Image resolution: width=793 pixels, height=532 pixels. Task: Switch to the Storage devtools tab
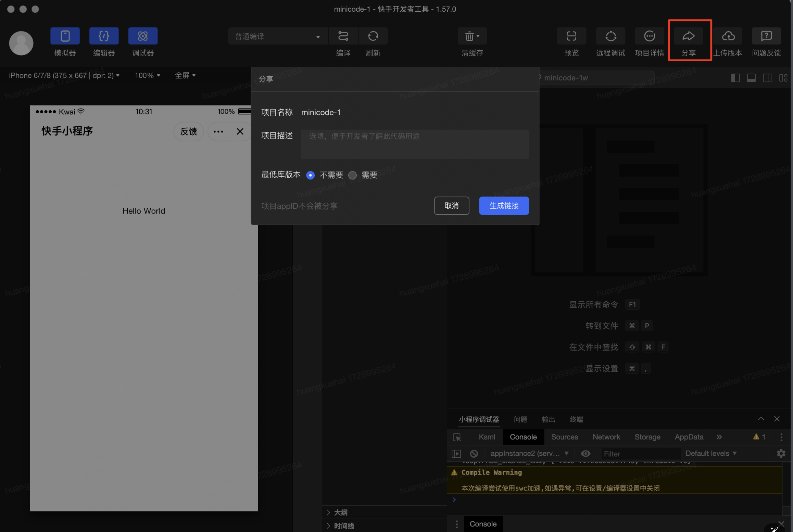coord(647,437)
